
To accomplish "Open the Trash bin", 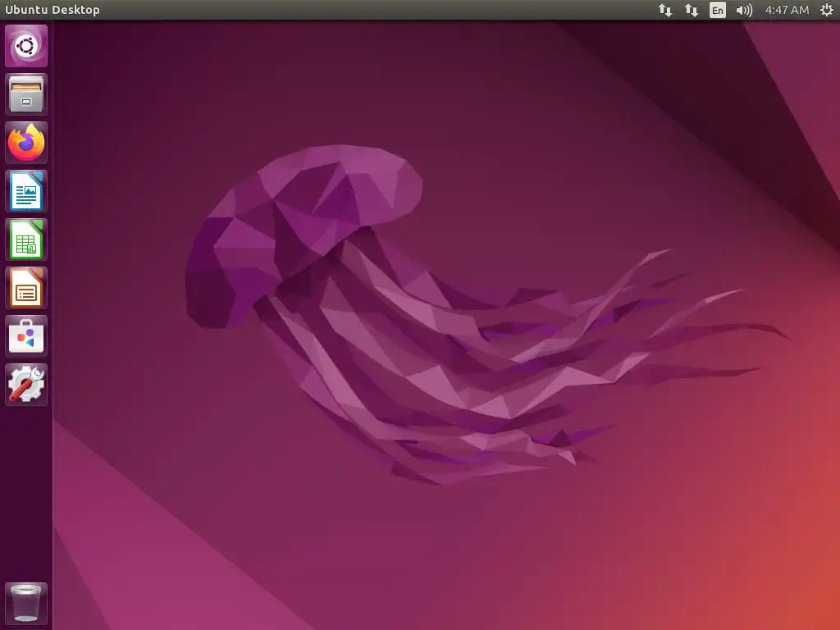I will tap(26, 604).
